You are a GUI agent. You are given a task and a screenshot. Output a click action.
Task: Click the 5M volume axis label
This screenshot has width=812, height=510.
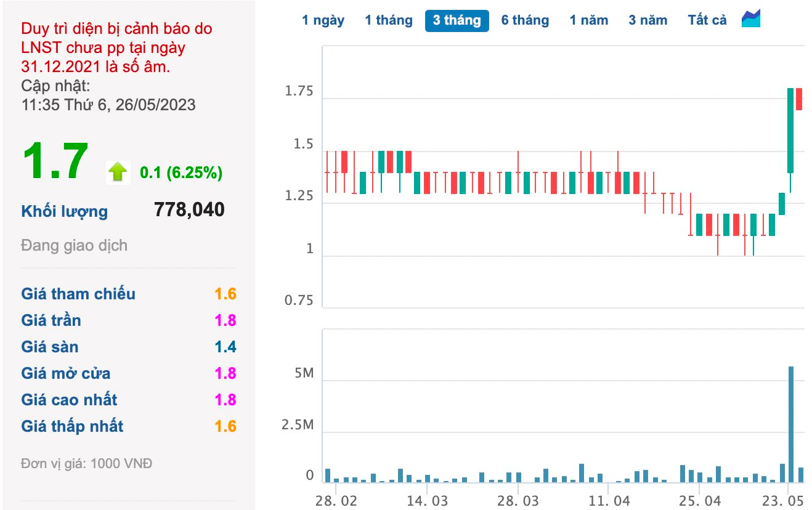pyautogui.click(x=304, y=373)
